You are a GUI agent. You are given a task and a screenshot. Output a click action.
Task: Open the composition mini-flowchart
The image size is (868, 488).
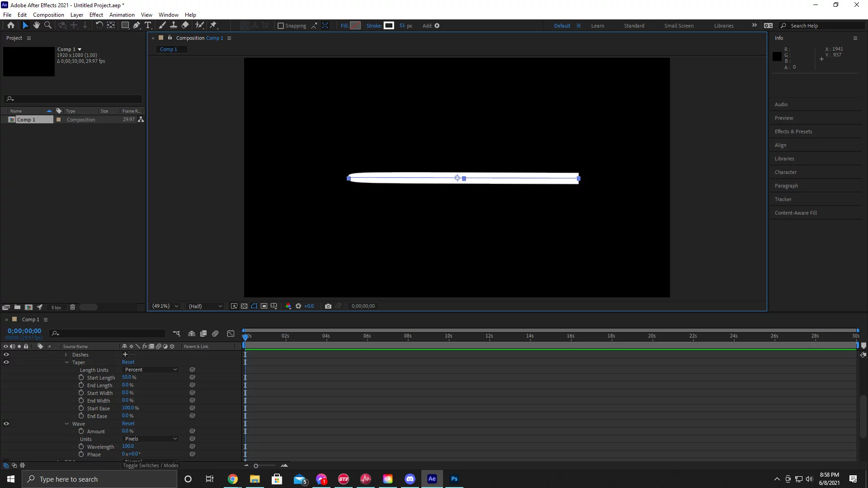(176, 334)
